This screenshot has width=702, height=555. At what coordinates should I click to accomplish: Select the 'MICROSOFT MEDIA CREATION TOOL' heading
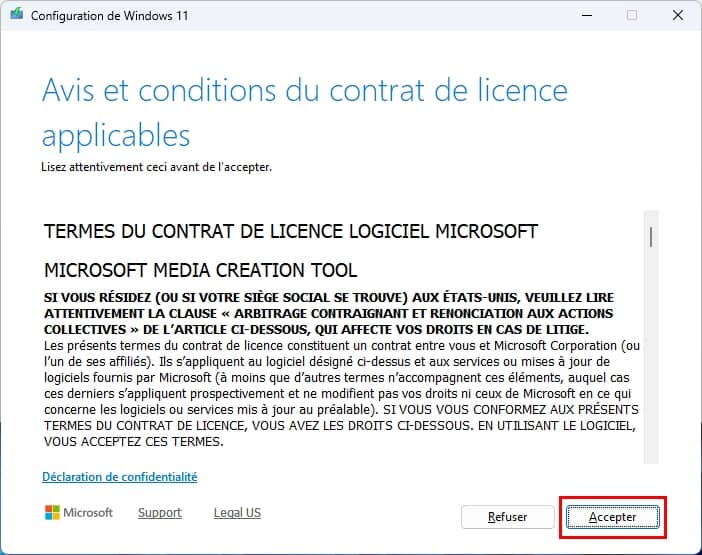[x=200, y=271]
